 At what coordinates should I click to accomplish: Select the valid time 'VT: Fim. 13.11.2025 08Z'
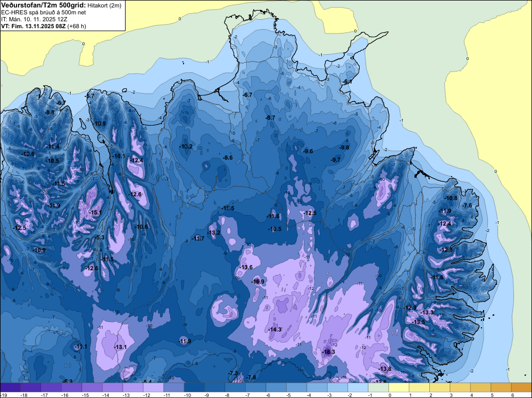pos(34,26)
